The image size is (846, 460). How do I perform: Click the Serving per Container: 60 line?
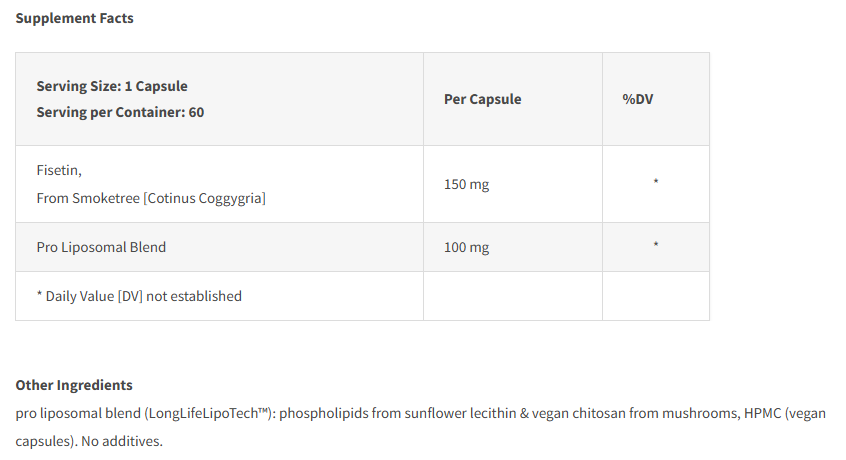pos(120,112)
